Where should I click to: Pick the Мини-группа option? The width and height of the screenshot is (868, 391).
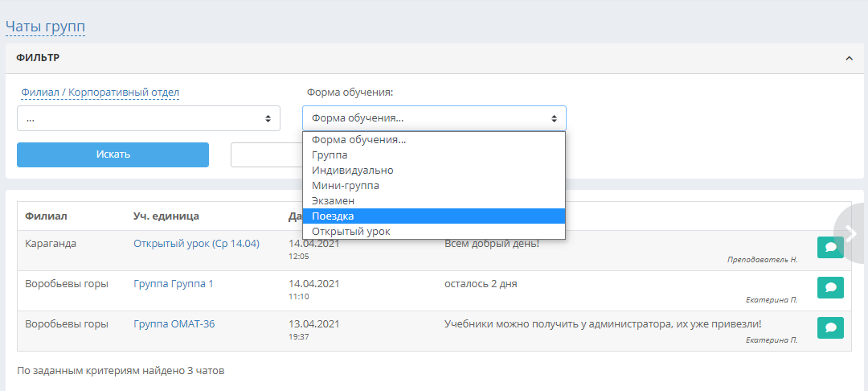click(434, 186)
